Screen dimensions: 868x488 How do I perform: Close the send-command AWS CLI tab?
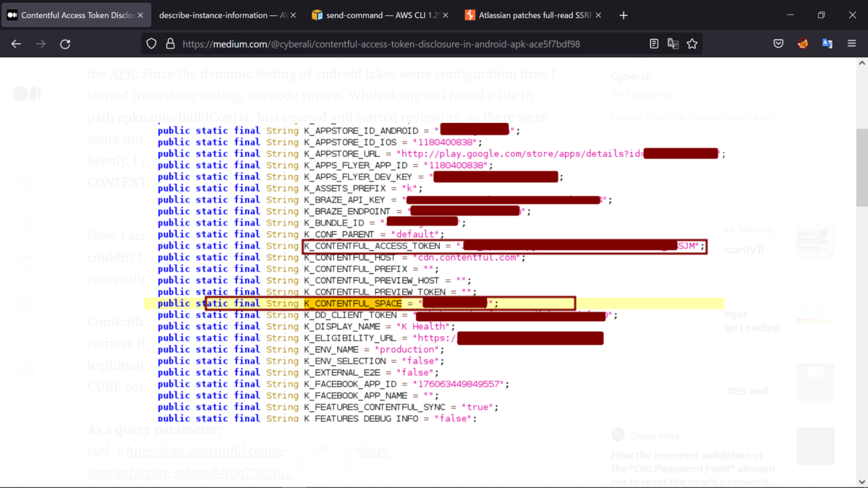point(445,15)
